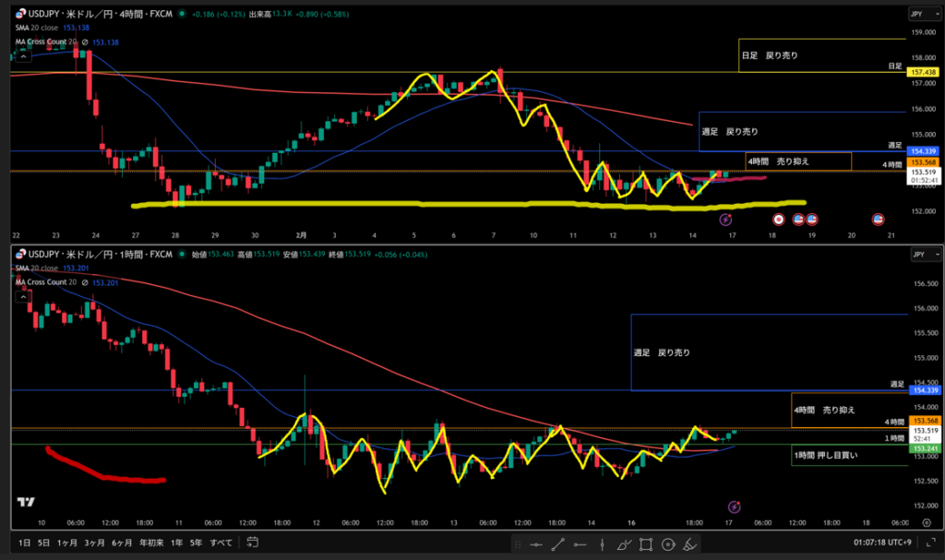Select the vertical line drawing tool
Screen dimensions: 945x560
tap(602, 543)
